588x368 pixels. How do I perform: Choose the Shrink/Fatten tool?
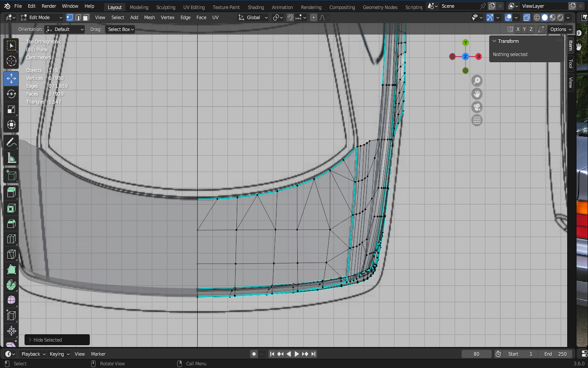[x=11, y=331]
